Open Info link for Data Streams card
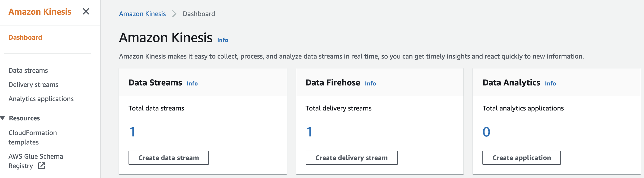Screen dimensions: 644x178 (192, 83)
